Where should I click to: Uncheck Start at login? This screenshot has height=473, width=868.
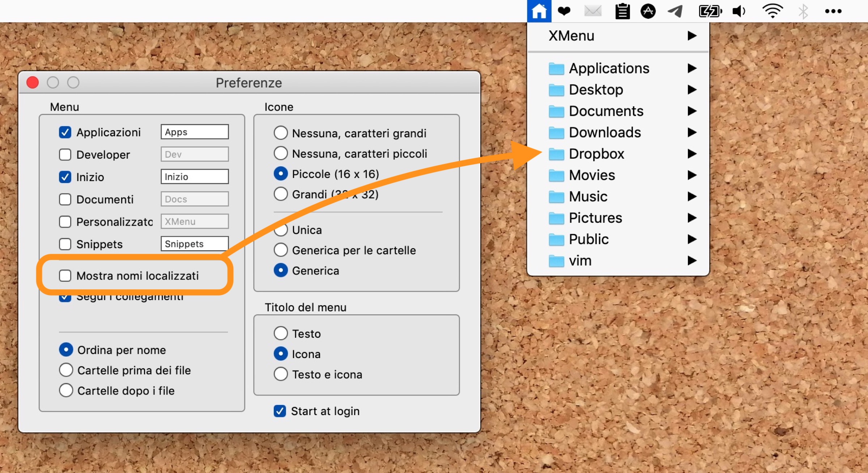(280, 411)
